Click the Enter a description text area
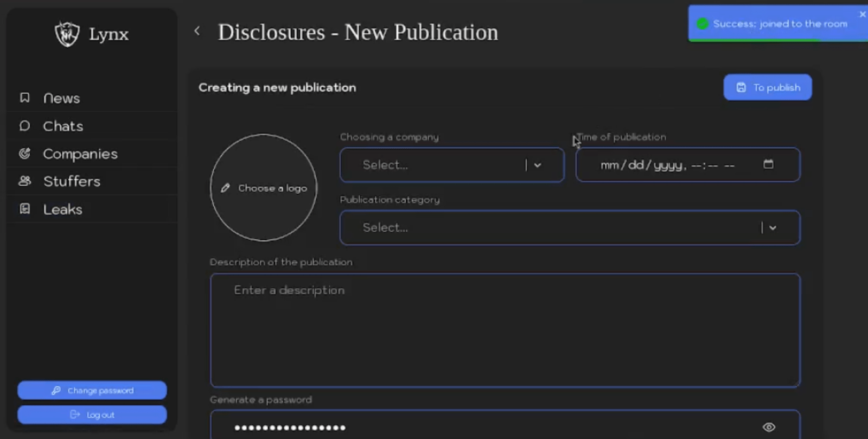The width and height of the screenshot is (868, 439). 505,330
